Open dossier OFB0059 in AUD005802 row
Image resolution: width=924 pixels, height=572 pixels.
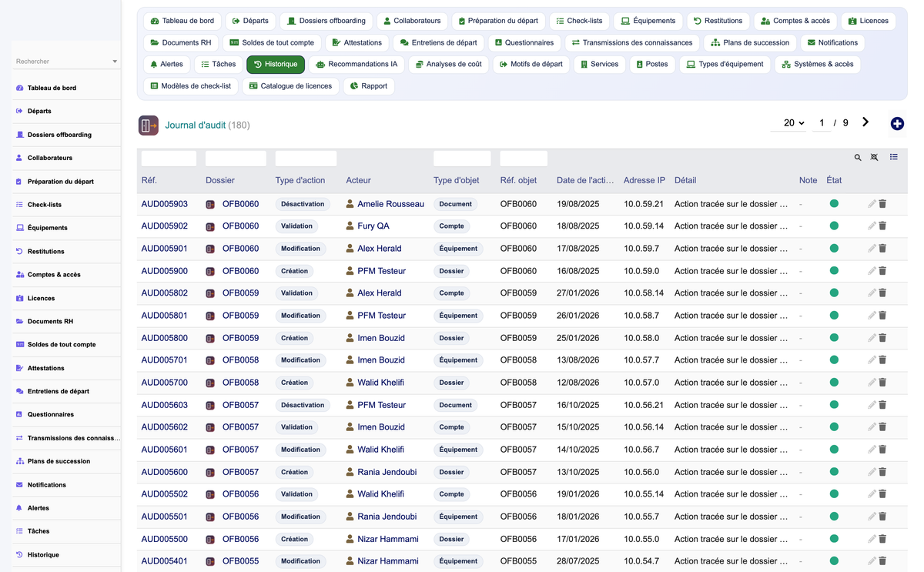coord(240,293)
